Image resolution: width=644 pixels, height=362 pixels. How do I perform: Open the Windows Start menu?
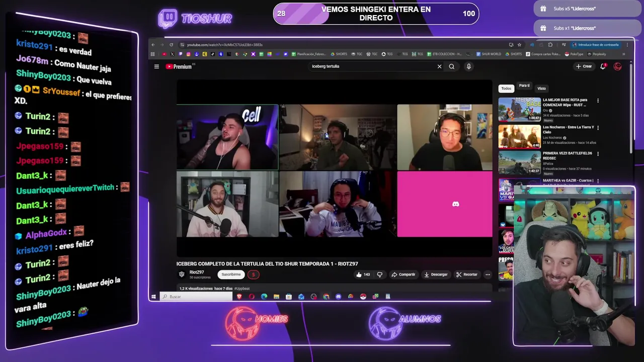click(153, 297)
